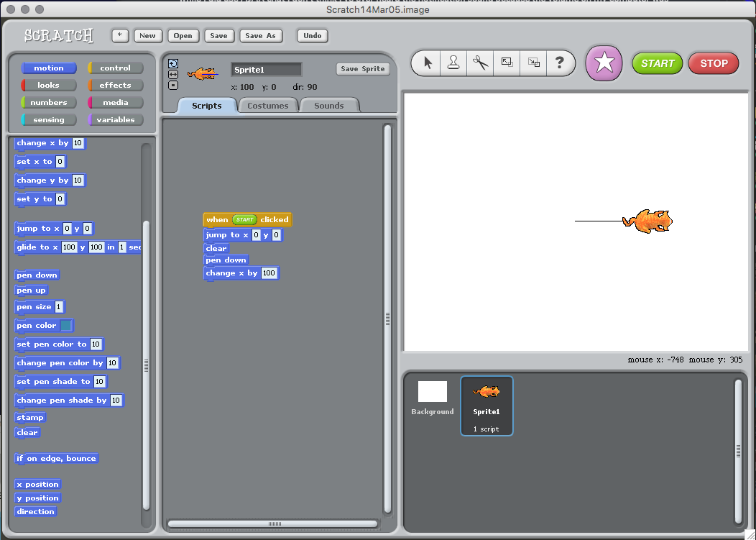This screenshot has height=540, width=756.
Task: Click the y position reporter block
Action: [x=38, y=498]
